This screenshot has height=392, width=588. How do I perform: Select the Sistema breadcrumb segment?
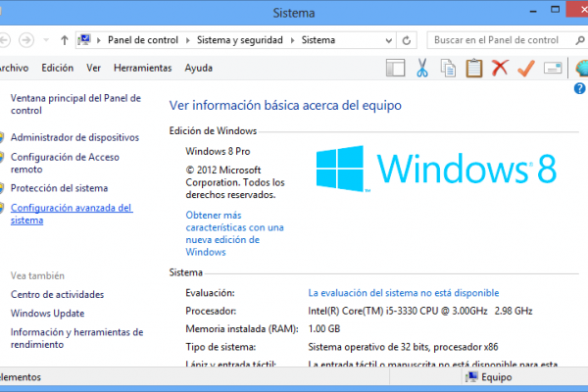(x=318, y=40)
